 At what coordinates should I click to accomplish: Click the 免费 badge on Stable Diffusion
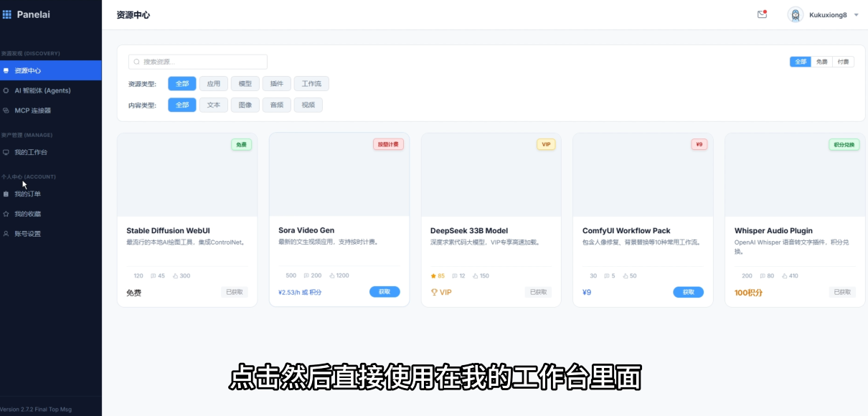(241, 144)
